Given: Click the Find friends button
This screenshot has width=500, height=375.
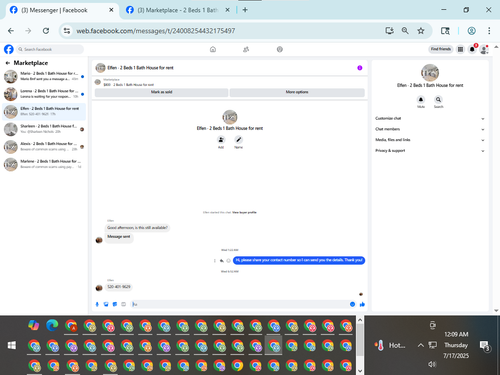Looking at the screenshot, I should [440, 49].
